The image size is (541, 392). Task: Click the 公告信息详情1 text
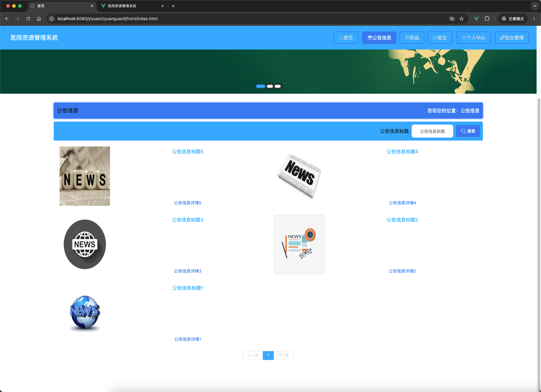point(188,339)
